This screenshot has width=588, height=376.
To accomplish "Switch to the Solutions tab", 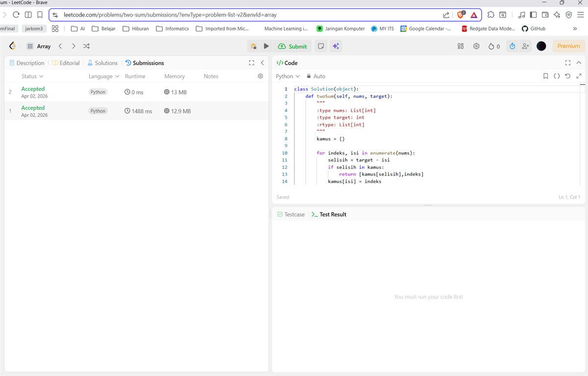I will point(103,63).
